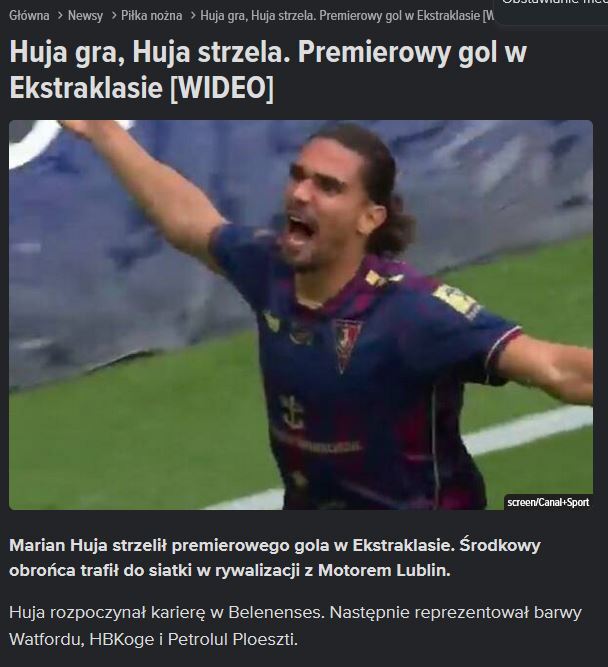608x667 pixels.
Task: Click the words Motorem Lublin in the lead
Action: 384,570
